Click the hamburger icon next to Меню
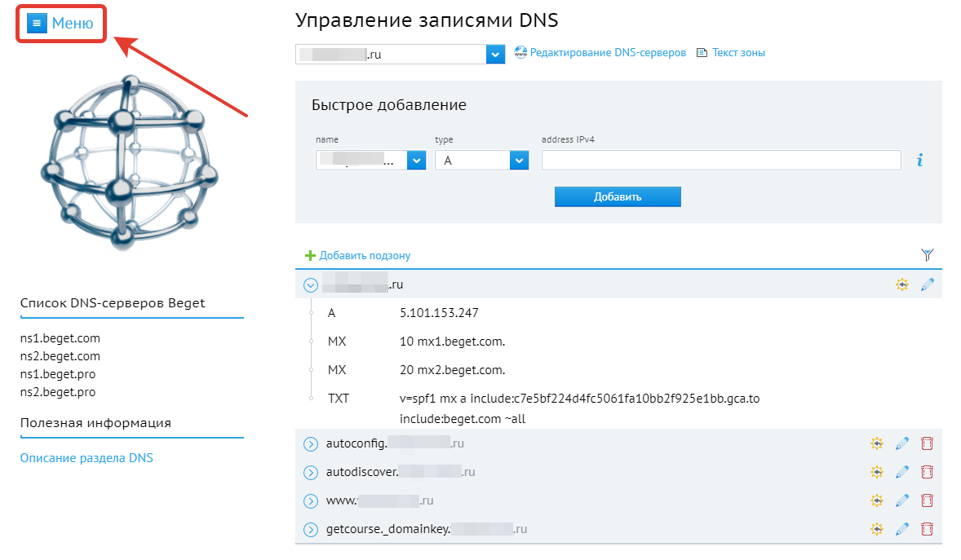The image size is (961, 560). point(37,24)
